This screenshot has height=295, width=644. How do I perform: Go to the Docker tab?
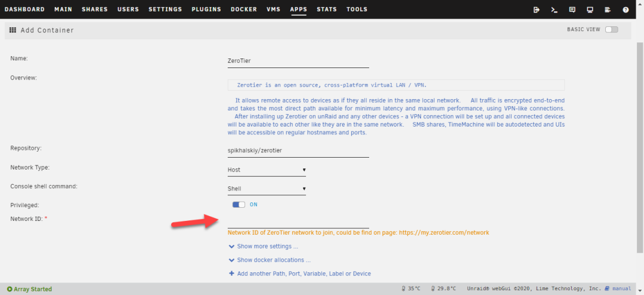click(244, 10)
